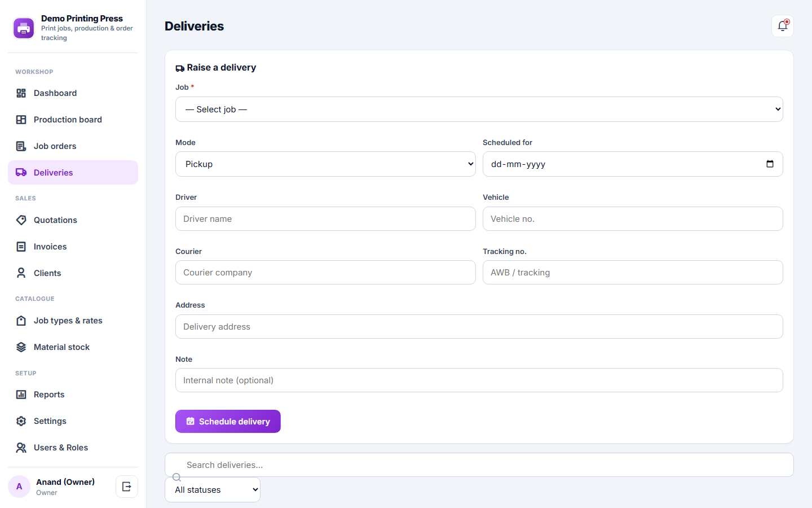Click the Demo Printing Press printer logo

tap(24, 28)
